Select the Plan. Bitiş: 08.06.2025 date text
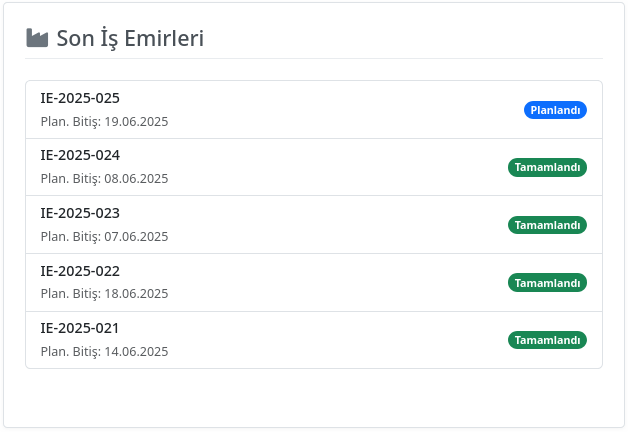 point(105,179)
